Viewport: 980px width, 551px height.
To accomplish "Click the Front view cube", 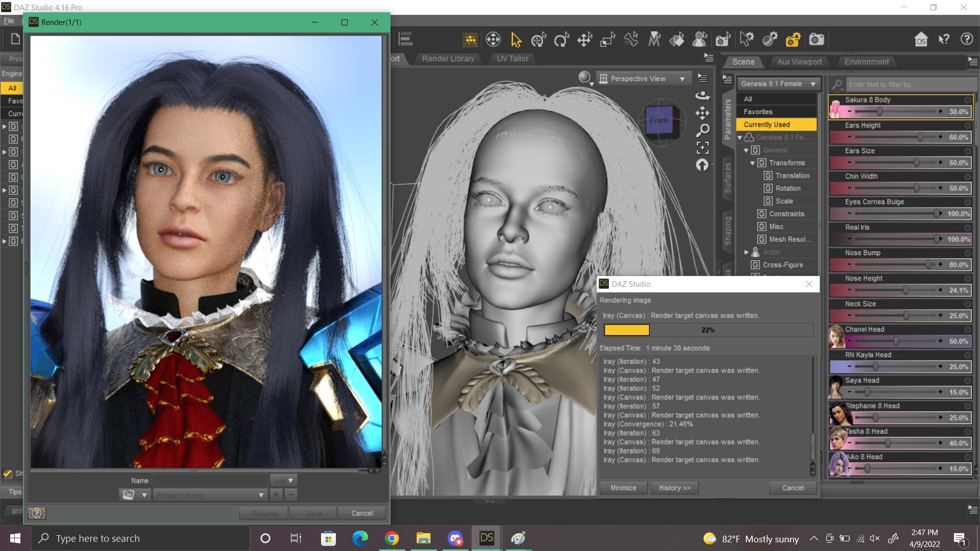I will (x=659, y=120).
